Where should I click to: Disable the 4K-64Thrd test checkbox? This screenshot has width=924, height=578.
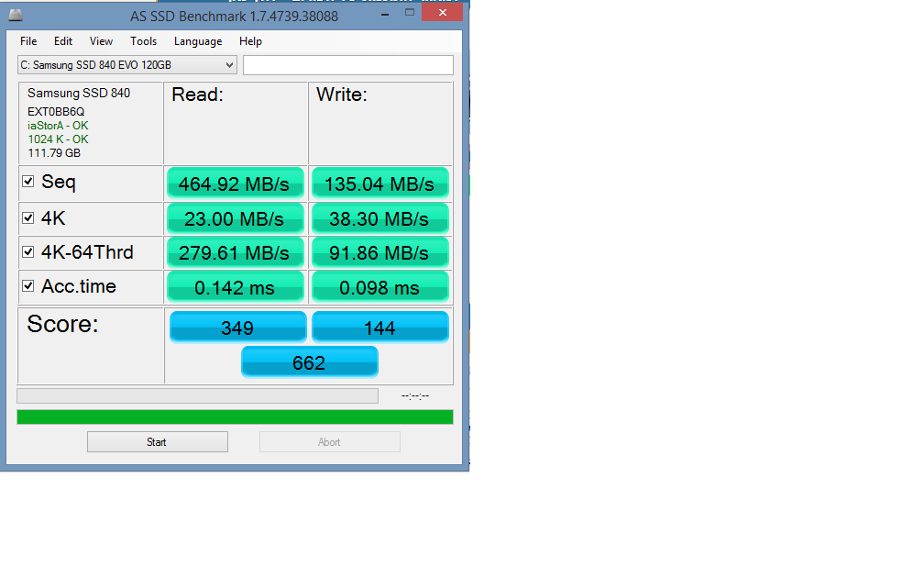click(x=28, y=252)
